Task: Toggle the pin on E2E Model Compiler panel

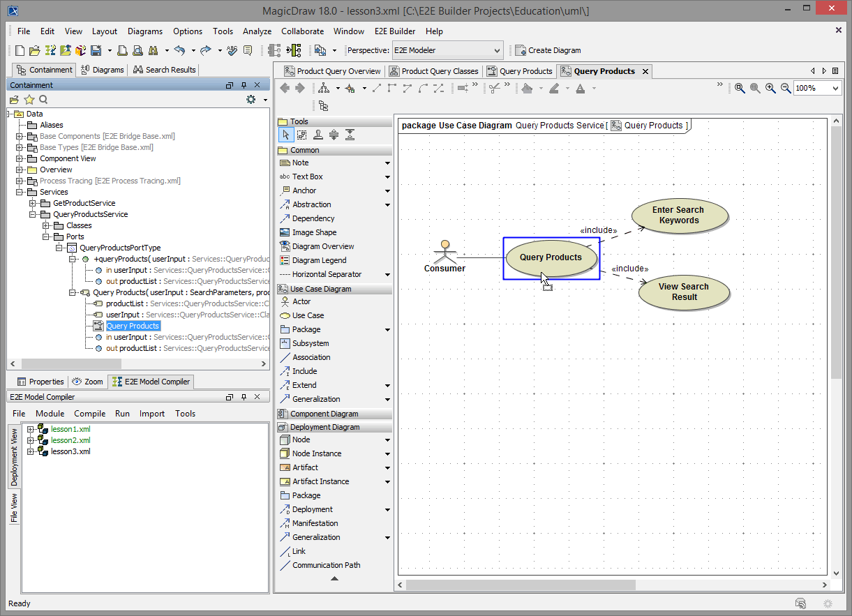Action: [x=243, y=396]
